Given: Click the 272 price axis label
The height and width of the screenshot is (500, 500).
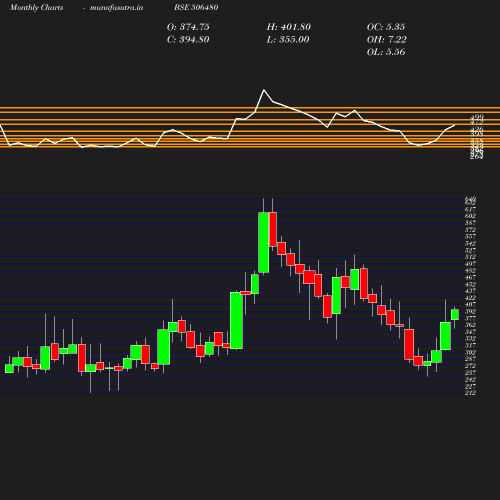Looking at the screenshot, I should 470,366.
